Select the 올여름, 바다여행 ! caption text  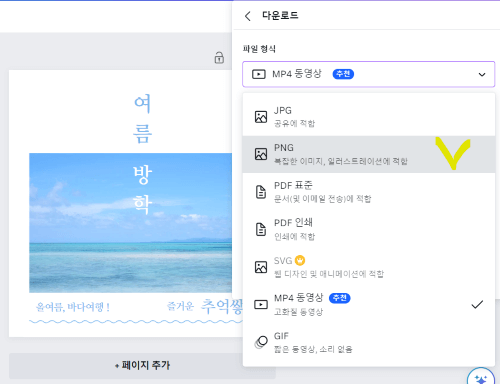point(73,307)
